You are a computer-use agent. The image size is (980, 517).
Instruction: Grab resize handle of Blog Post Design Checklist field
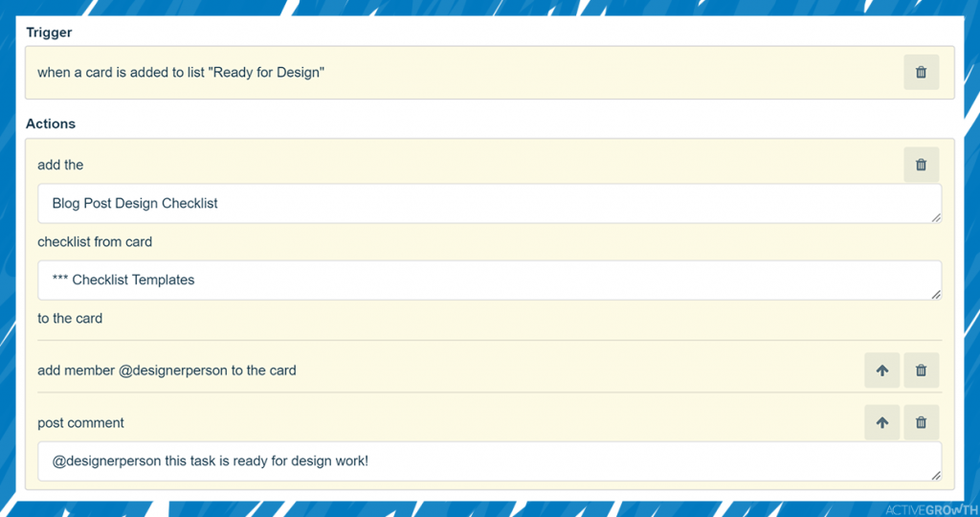pos(935,217)
